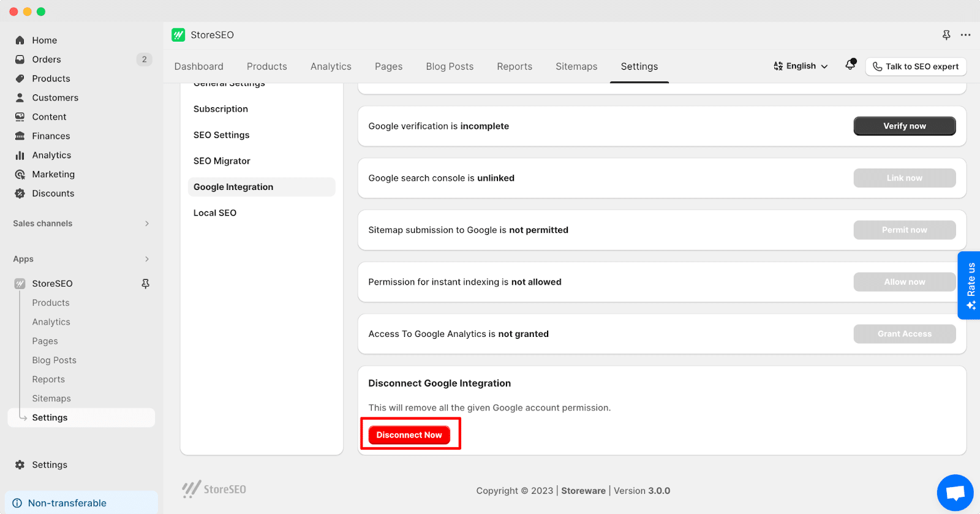Open Reports under StoreSEO sidebar
Screen dimensions: 980x514
point(48,379)
